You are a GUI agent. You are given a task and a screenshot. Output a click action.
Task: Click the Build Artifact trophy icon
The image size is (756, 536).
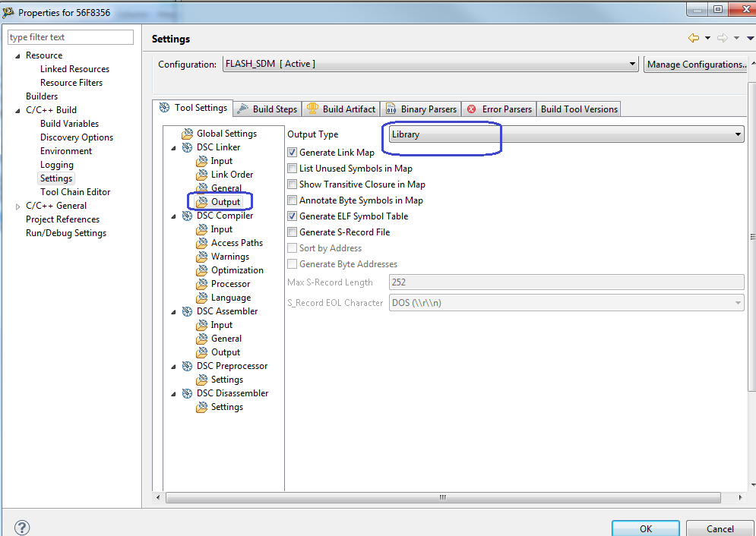(x=312, y=109)
